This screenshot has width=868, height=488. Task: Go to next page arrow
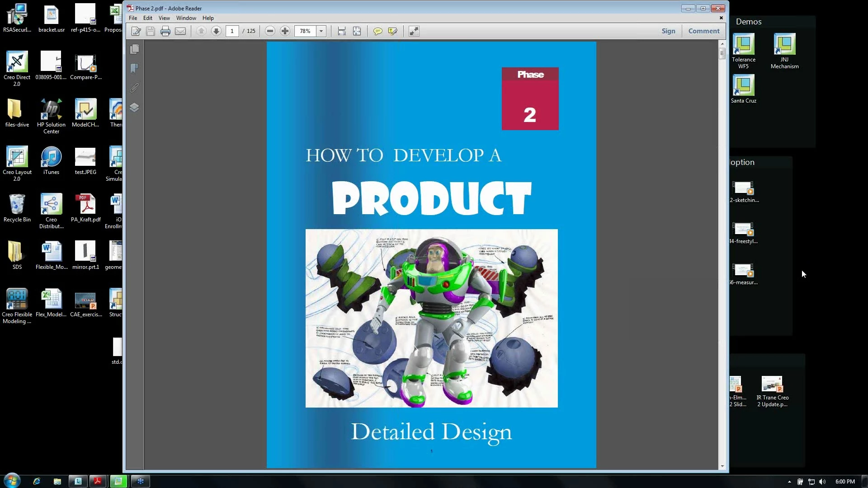click(x=216, y=31)
